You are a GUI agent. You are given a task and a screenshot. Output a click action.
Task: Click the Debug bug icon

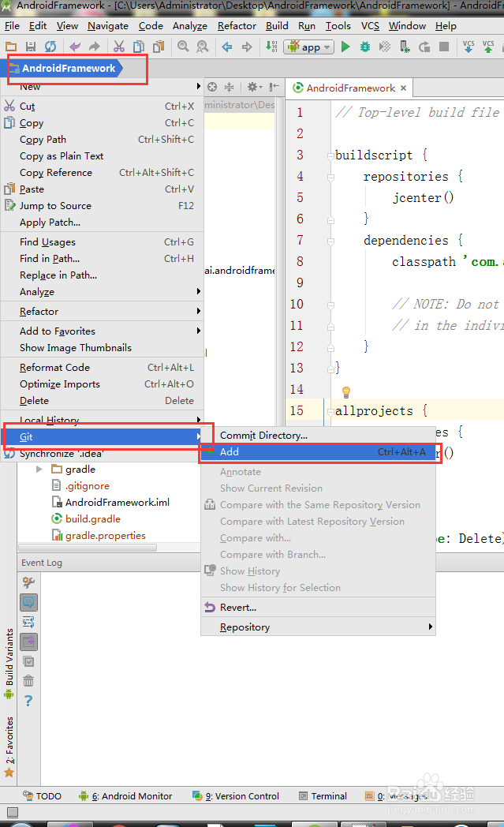pyautogui.click(x=365, y=47)
